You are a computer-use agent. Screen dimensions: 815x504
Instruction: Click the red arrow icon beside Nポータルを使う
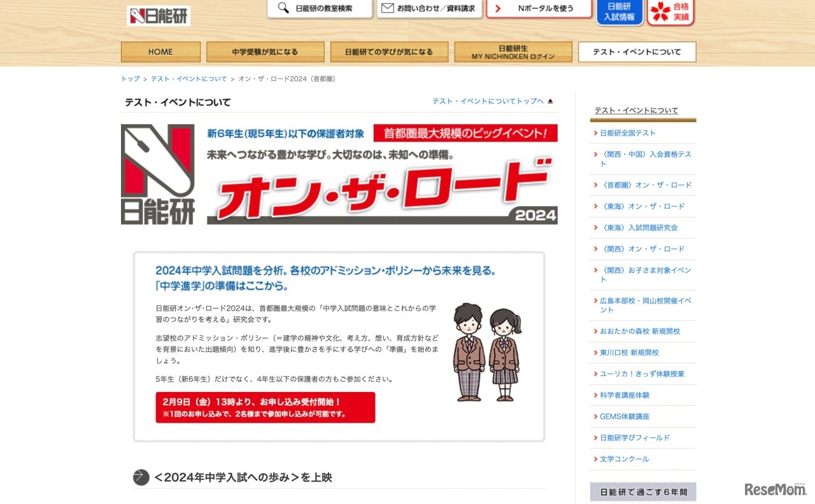coord(498,8)
